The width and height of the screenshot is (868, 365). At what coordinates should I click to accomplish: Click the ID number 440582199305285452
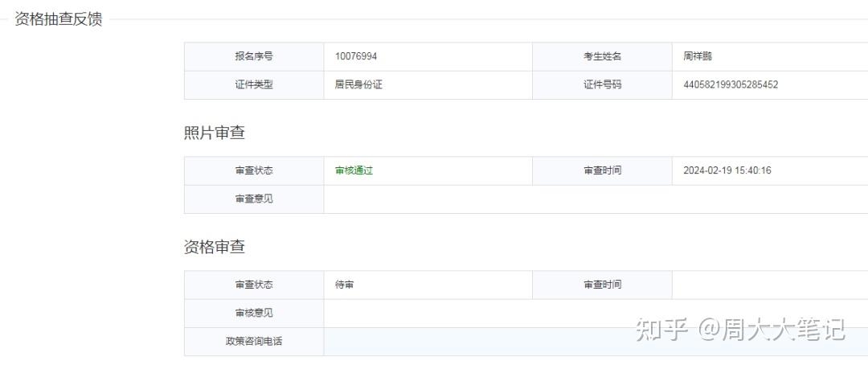click(x=731, y=84)
